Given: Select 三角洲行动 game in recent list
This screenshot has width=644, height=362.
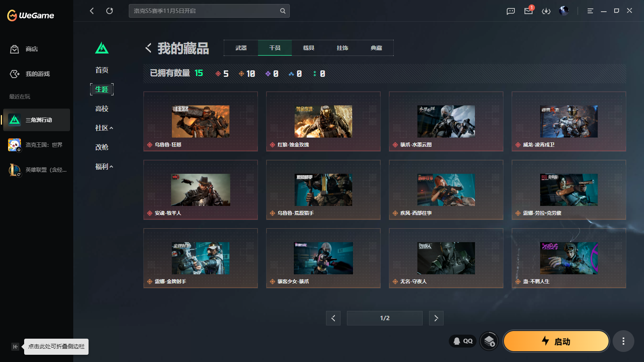Looking at the screenshot, I should tap(37, 120).
